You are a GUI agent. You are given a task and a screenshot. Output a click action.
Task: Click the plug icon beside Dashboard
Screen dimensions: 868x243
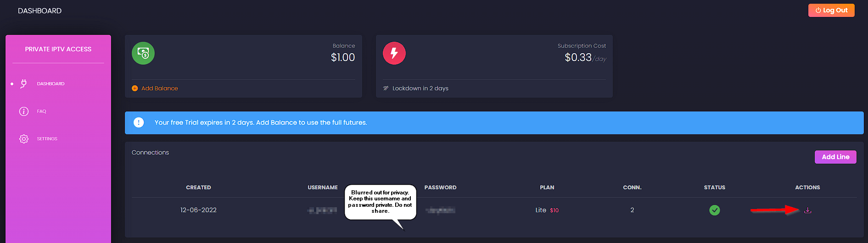[24, 83]
